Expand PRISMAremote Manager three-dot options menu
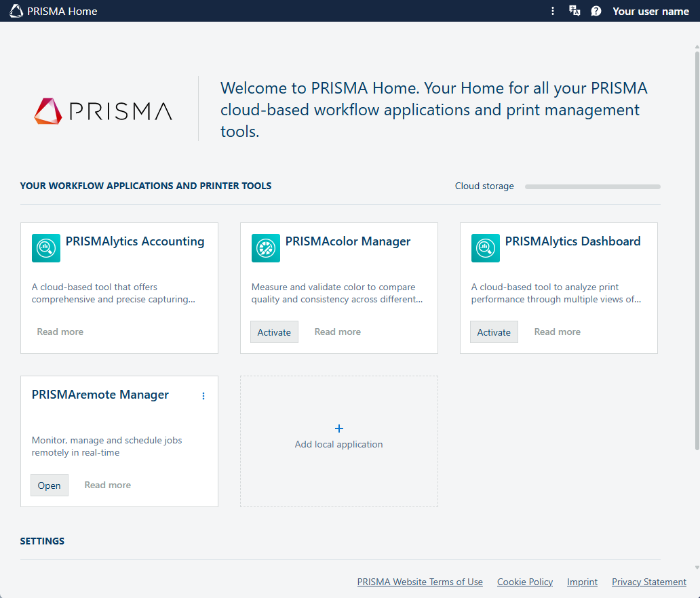The width and height of the screenshot is (700, 598). coord(203,396)
